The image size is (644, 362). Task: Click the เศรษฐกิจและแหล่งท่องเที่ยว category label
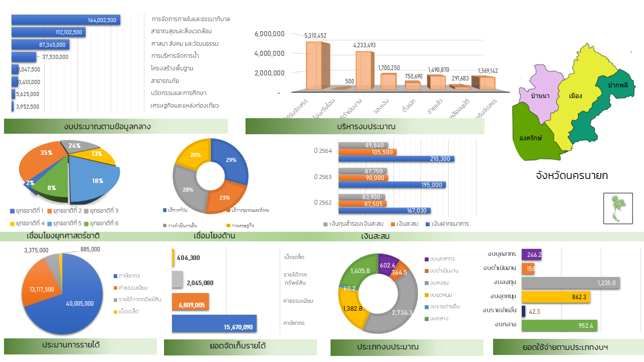tap(185, 106)
